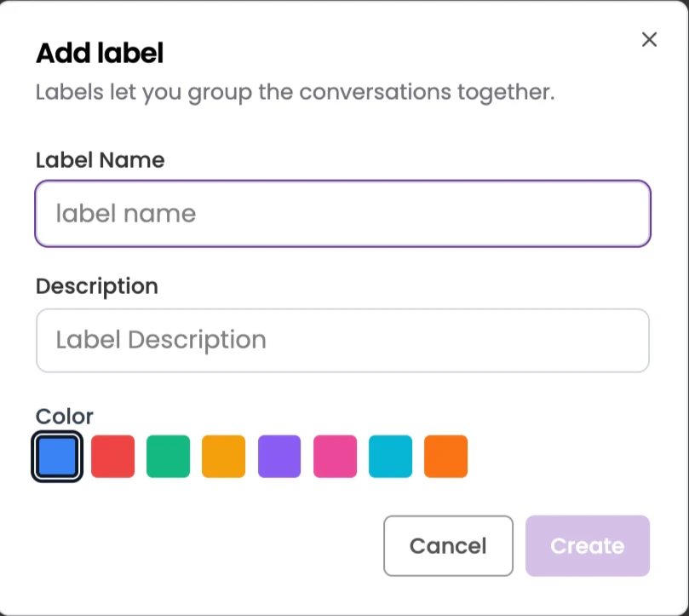Click the Color section label
Screen dimensions: 689x616
(65, 417)
